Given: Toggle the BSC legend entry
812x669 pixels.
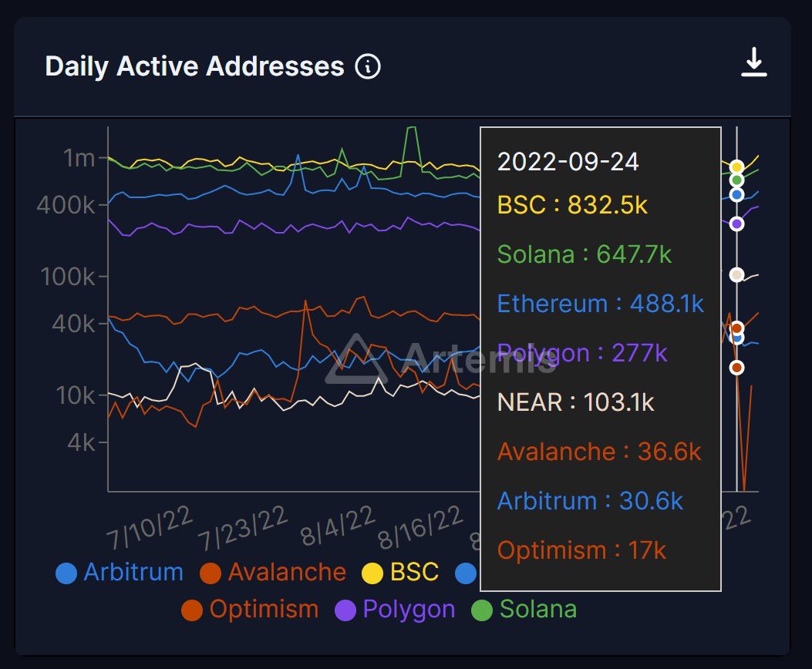Looking at the screenshot, I should click(399, 573).
